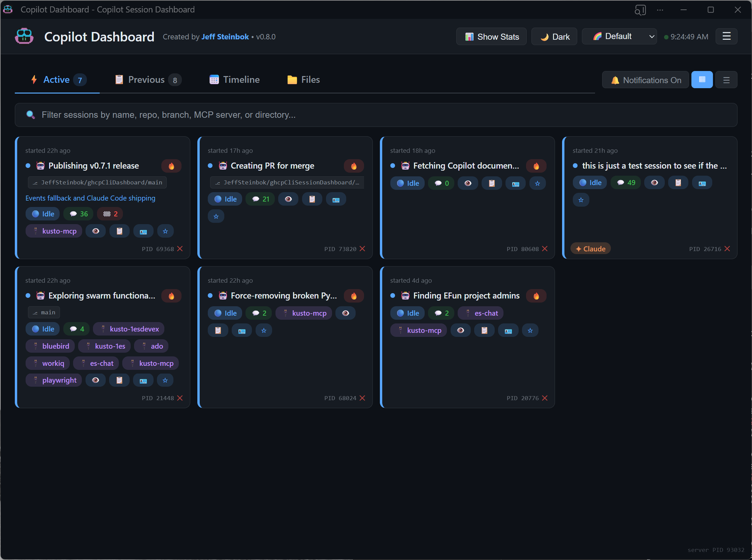
Task: Click the comment count badge showing 36
Action: pyautogui.click(x=78, y=214)
